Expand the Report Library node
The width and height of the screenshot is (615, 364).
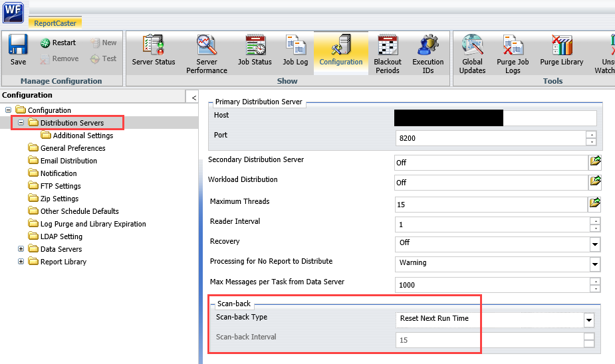tap(21, 261)
